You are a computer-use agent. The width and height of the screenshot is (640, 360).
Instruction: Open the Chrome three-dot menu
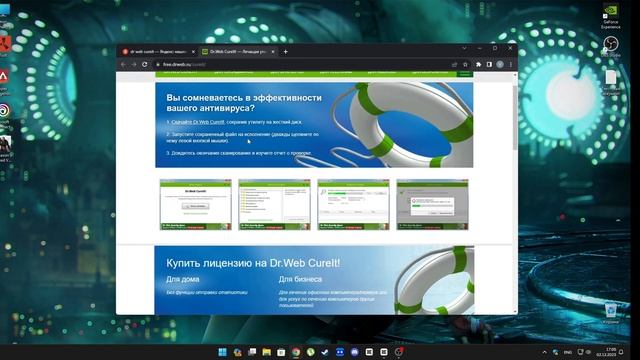[x=511, y=64]
